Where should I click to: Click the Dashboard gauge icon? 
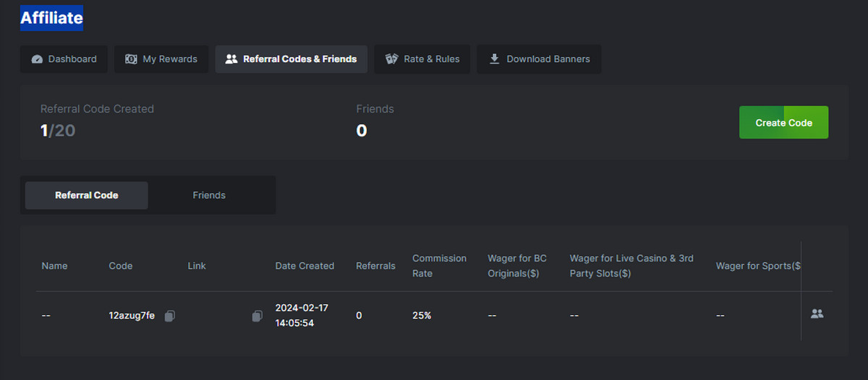click(37, 59)
